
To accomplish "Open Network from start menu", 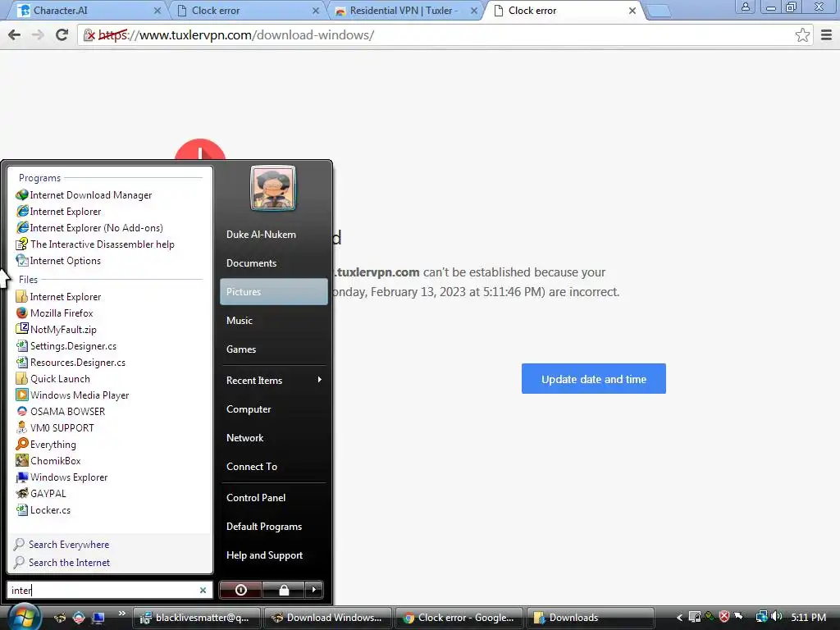I will point(244,438).
